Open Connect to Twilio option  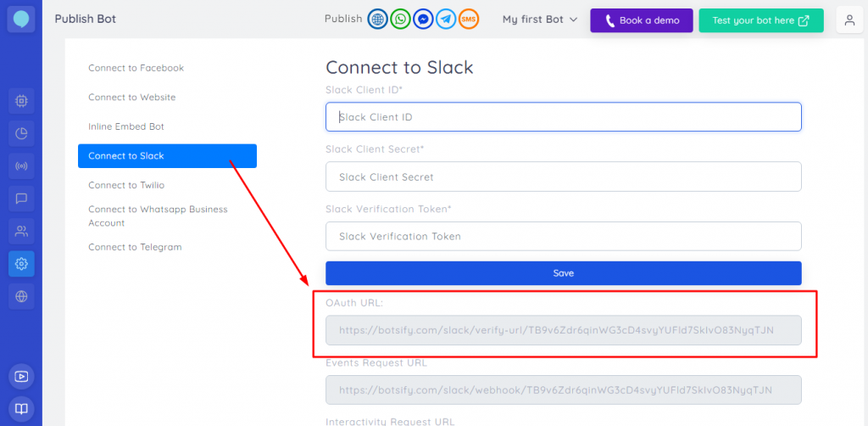point(126,185)
